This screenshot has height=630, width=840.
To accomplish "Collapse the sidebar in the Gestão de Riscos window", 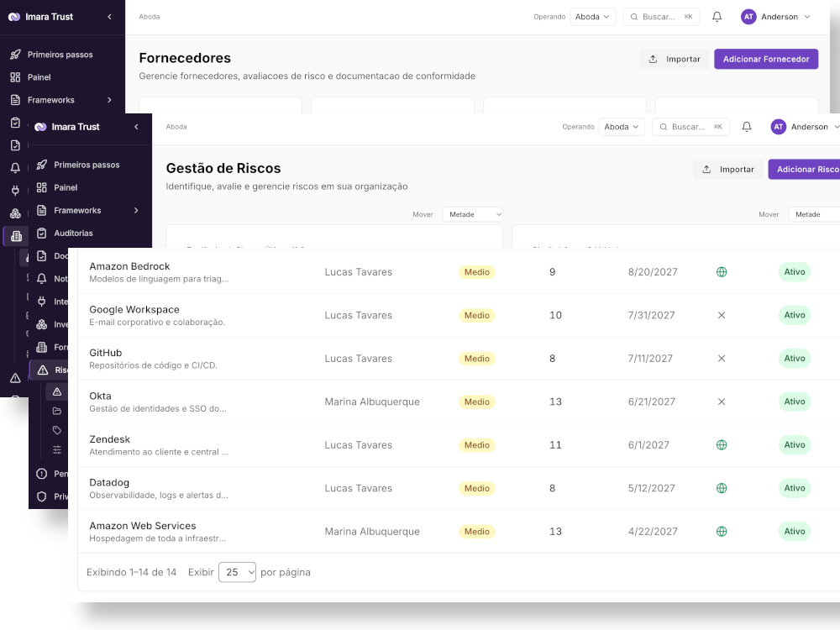I will (x=137, y=127).
